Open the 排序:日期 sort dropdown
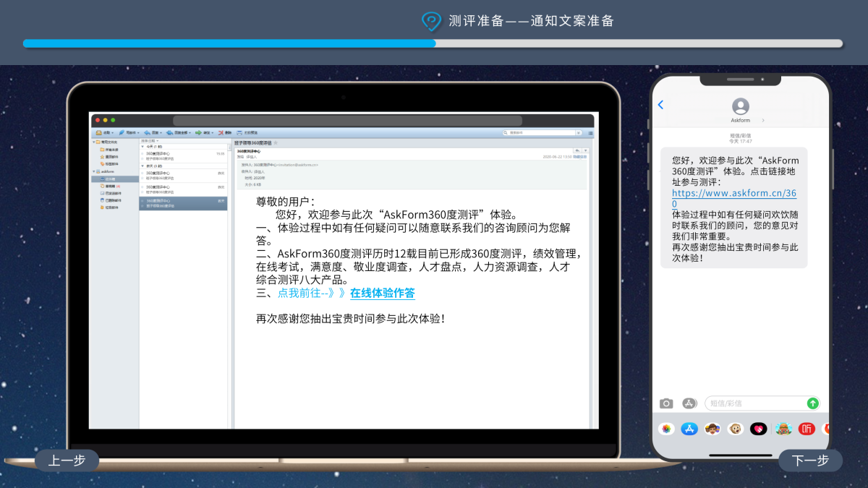This screenshot has height=488, width=868. click(149, 141)
